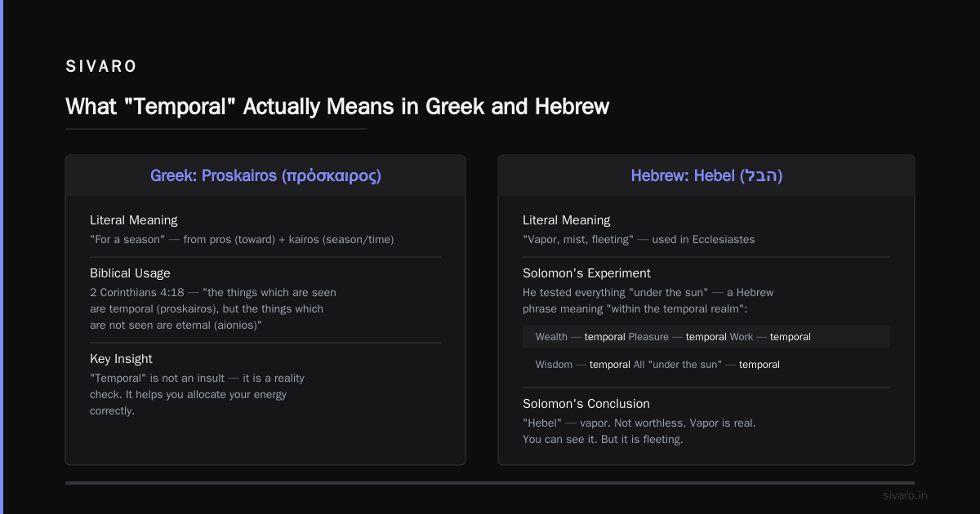Select the Key Insight heading
Screen dimensions: 980x514
pyautogui.click(x=121, y=359)
